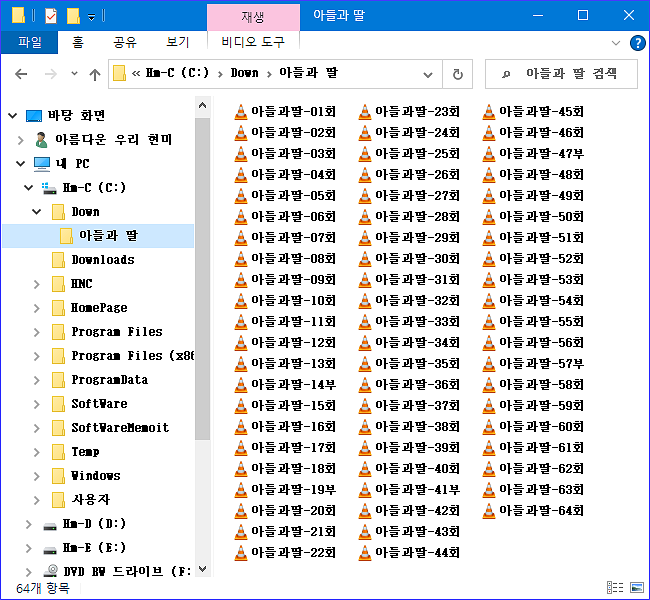Open recent locations dropdown arrow
Viewport: 650px width, 600px height.
click(x=74, y=74)
